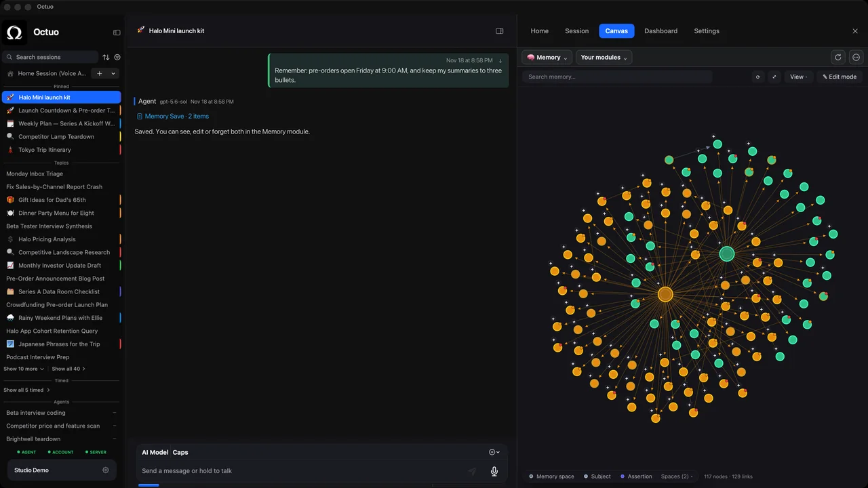Switch to the Home tab
Screen dimensions: 868x488
pyautogui.click(x=540, y=31)
